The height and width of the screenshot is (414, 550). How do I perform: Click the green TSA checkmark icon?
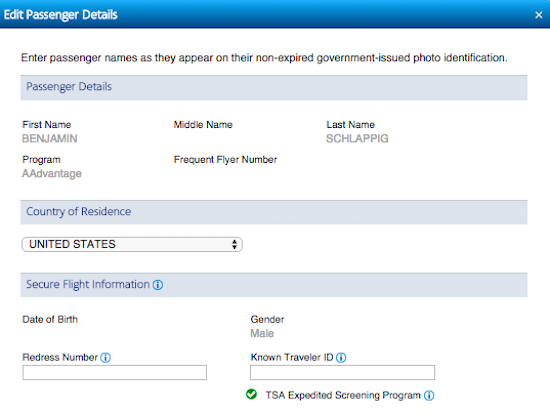click(251, 394)
